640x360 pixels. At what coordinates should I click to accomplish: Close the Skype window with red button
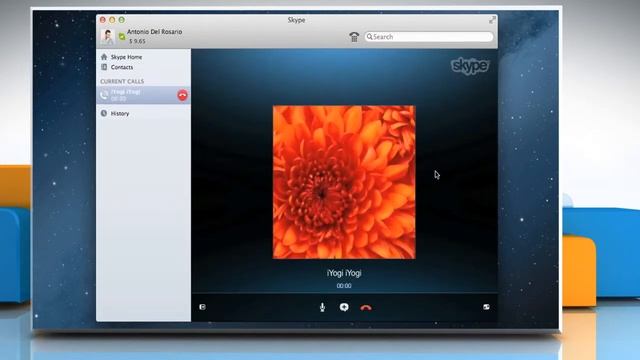tap(103, 20)
